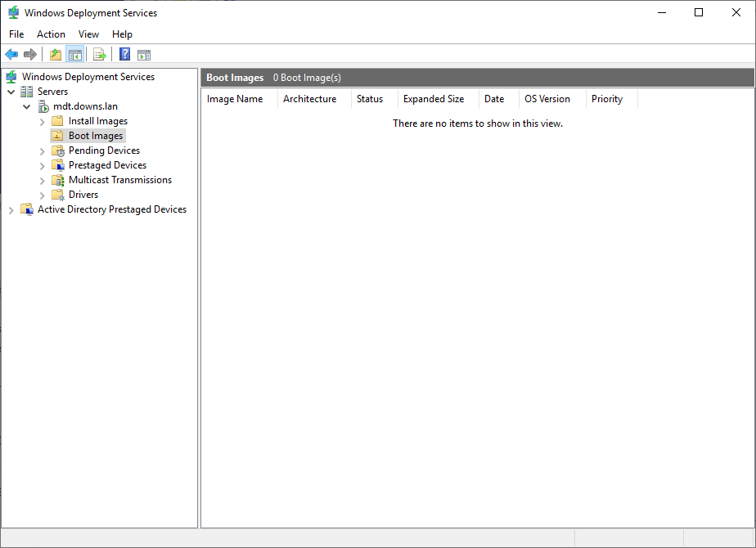Open the View menu

point(88,34)
